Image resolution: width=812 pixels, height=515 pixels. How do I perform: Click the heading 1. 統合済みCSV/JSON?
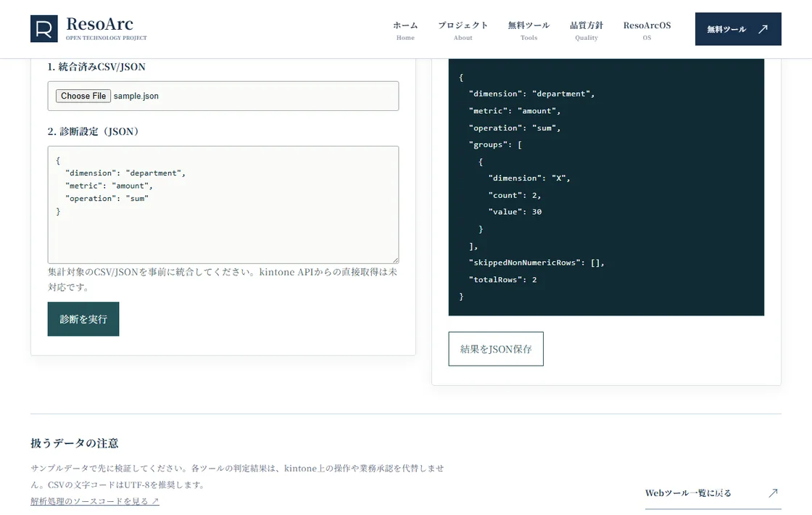coord(96,67)
